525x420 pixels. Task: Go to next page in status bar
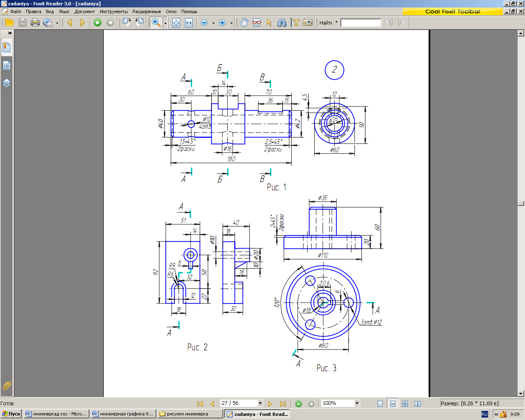click(270, 404)
